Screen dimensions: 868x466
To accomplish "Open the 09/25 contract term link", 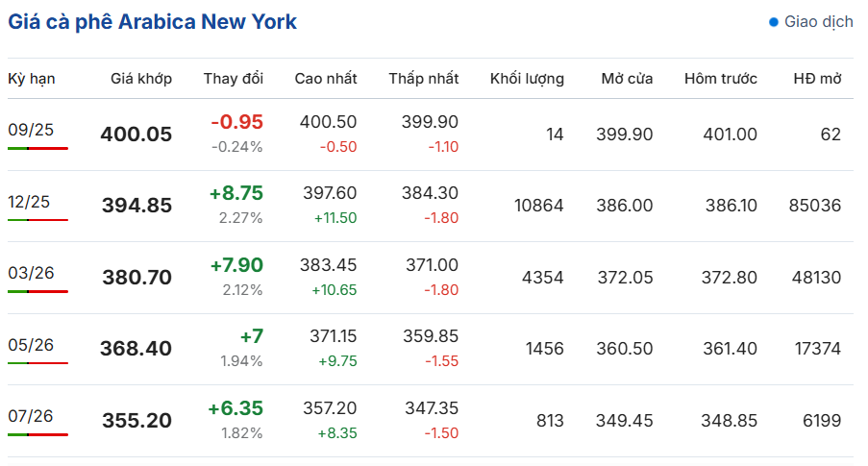I will (x=31, y=130).
